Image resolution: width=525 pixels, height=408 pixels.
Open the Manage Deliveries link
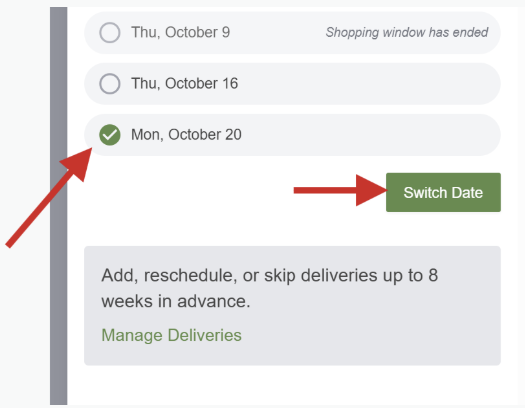(x=171, y=335)
